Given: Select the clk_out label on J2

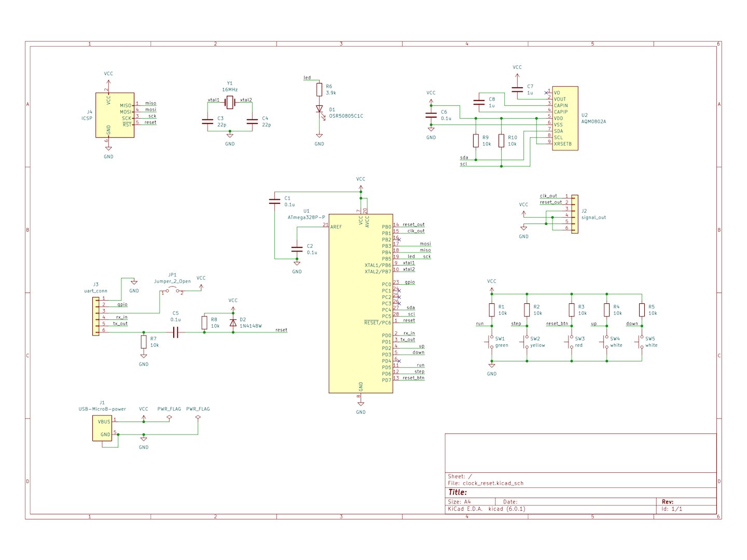Looking at the screenshot, I should point(548,196).
